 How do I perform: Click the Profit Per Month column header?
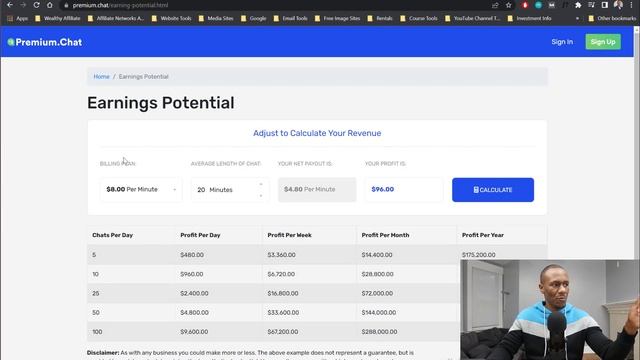(385, 235)
